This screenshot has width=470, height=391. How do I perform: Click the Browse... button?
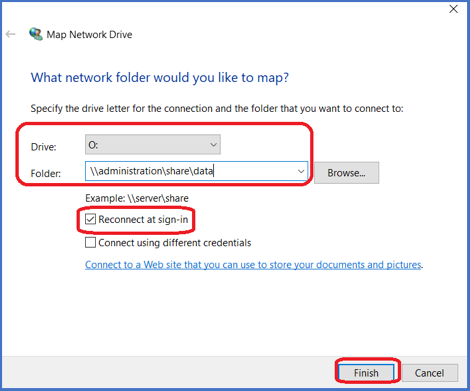(x=346, y=173)
